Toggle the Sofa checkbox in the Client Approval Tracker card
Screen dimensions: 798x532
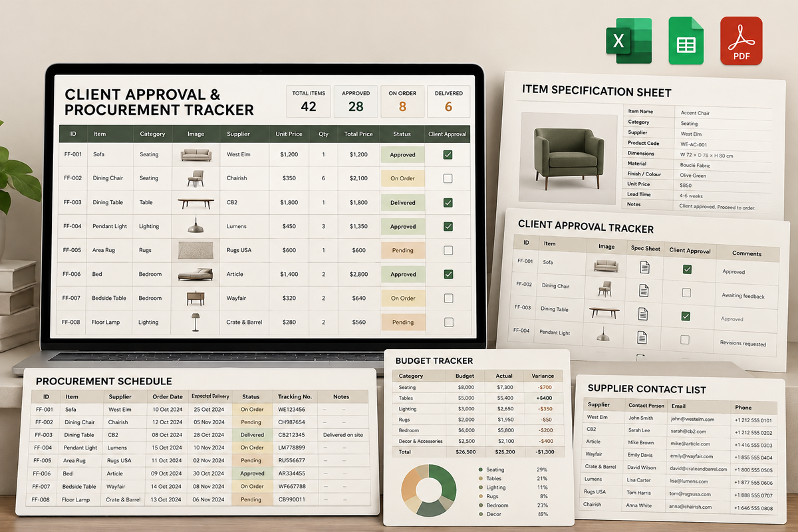click(688, 269)
